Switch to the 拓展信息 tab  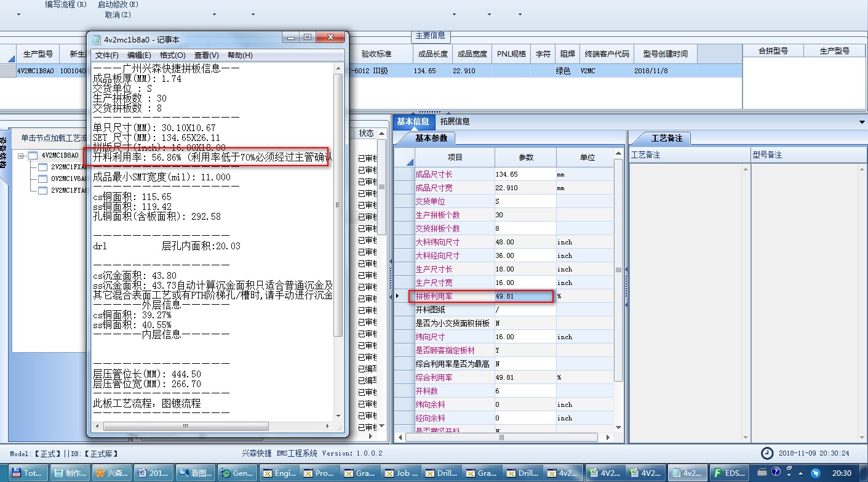(x=455, y=122)
